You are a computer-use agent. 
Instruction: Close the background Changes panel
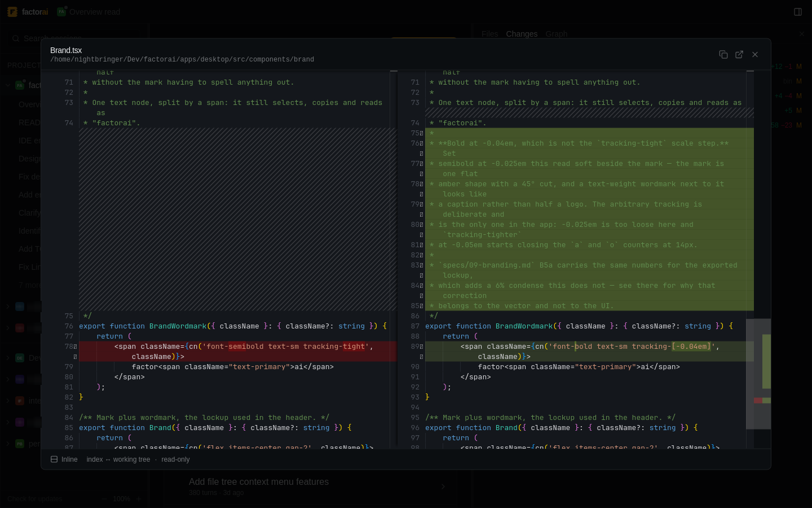(x=802, y=34)
